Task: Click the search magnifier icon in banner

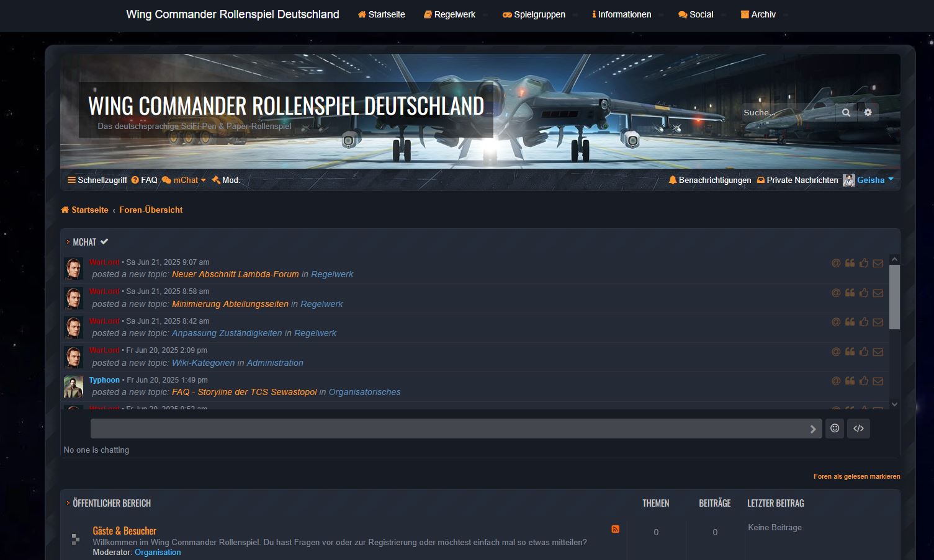Action: click(846, 112)
